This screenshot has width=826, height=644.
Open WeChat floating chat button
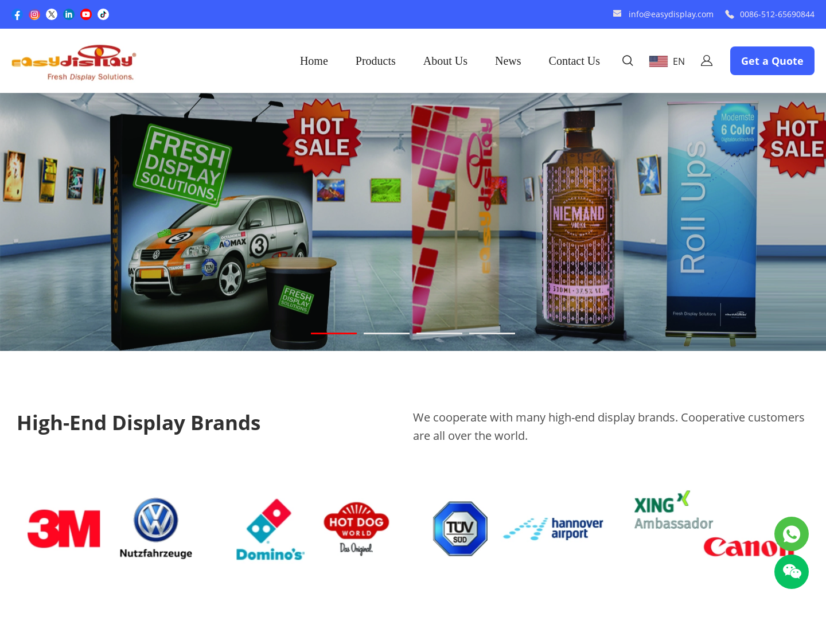click(x=792, y=572)
